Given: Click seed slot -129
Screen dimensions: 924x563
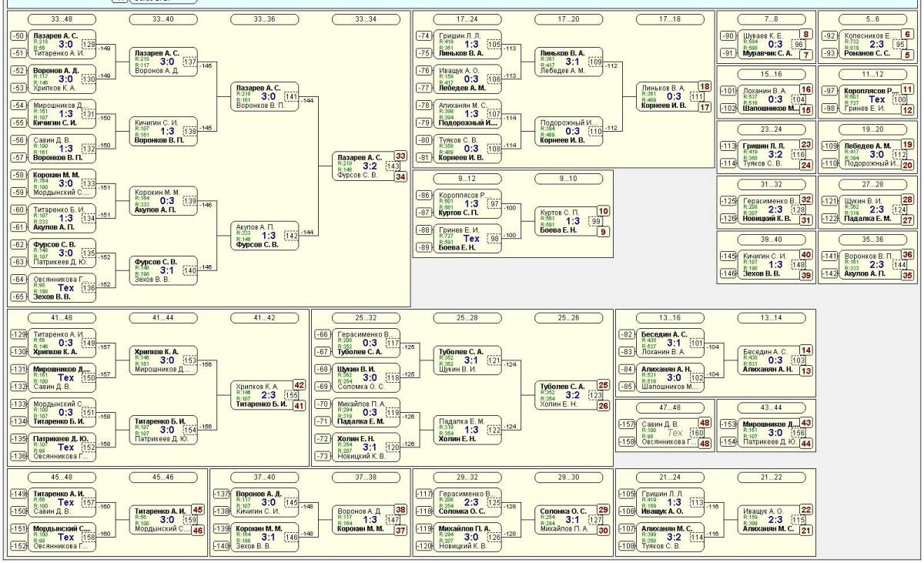Looking at the screenshot, I should click(x=18, y=334).
